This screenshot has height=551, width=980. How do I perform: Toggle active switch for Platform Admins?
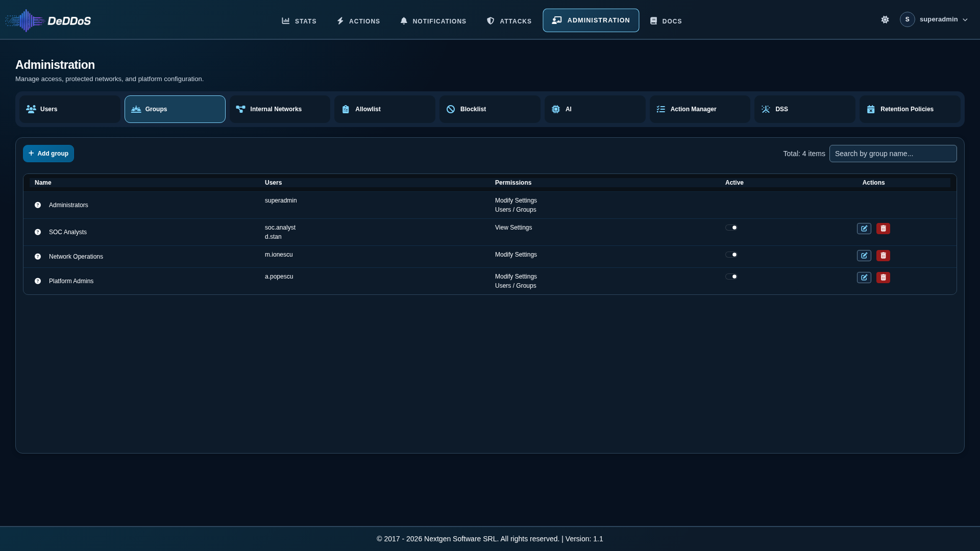[731, 277]
